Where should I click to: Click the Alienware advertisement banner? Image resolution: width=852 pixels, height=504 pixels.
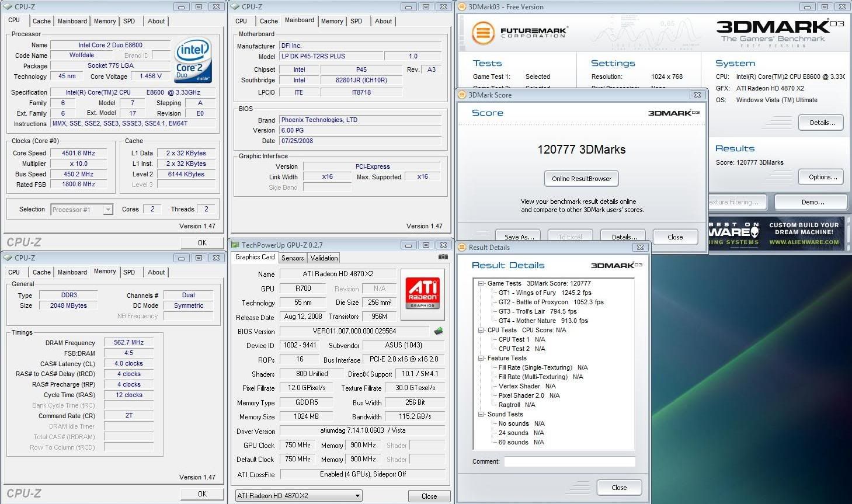pyautogui.click(x=777, y=234)
